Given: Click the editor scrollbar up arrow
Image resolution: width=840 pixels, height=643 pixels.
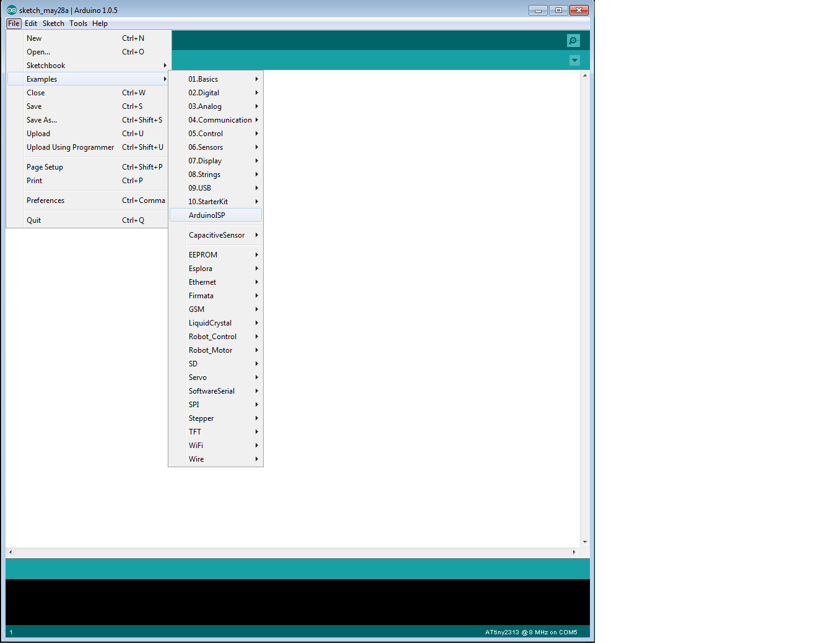Looking at the screenshot, I should click(585, 76).
